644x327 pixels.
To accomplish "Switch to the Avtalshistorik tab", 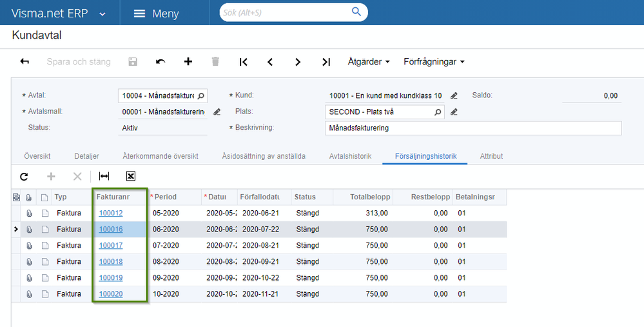I will [x=350, y=156].
